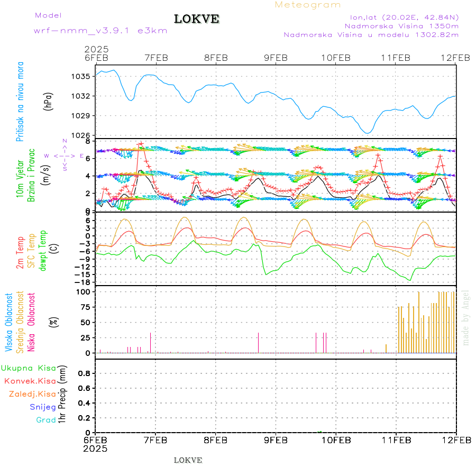Screen dimensions: 476x476
Task: Click the made by Angel watermark
Action: (466, 317)
